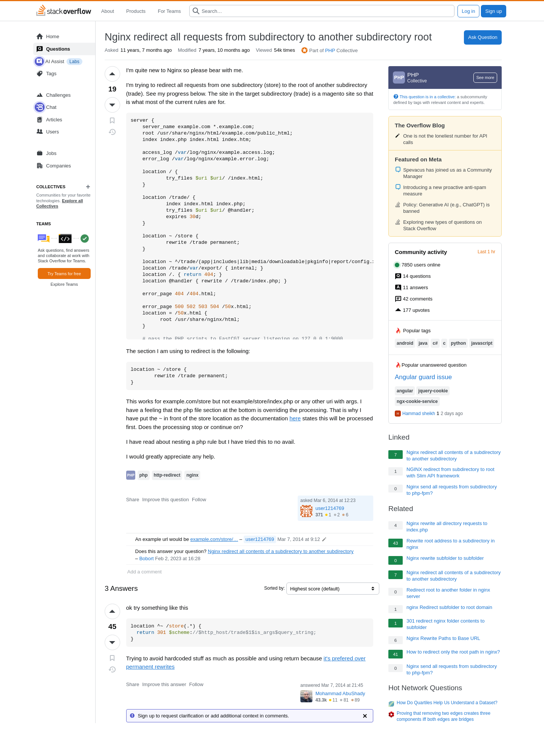This screenshot has width=544, height=756.
Task: Click the nginx tag
Action: point(192,475)
